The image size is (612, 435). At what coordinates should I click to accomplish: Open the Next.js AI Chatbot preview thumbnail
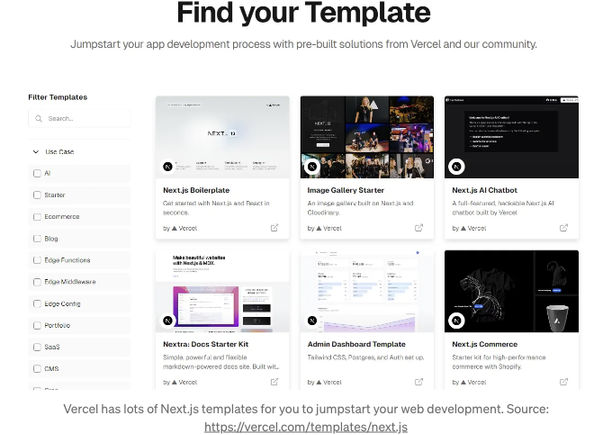[x=512, y=137]
